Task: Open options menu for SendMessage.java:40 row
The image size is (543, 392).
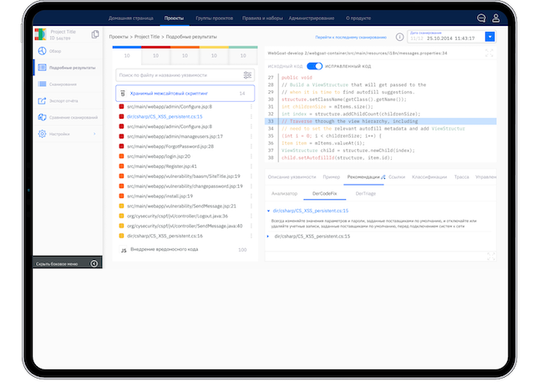Action: [x=251, y=226]
